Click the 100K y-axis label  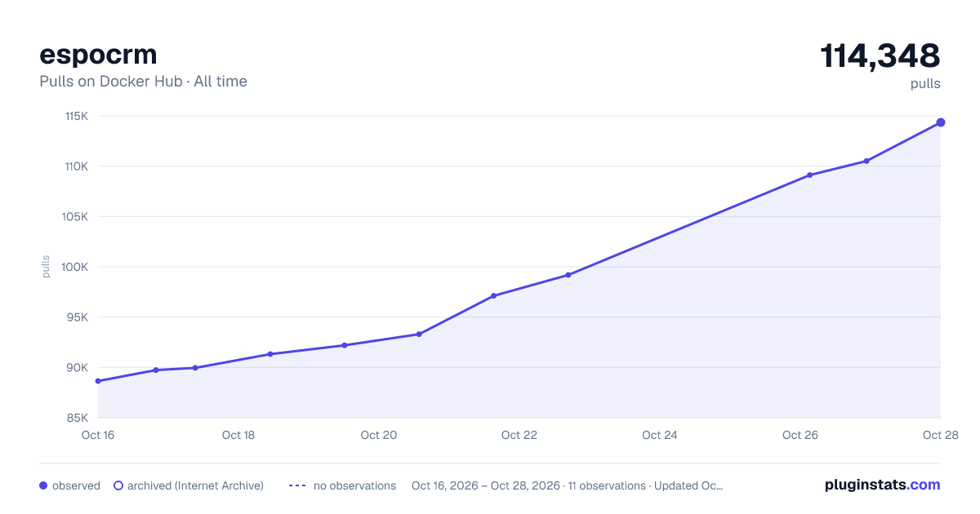(76, 267)
